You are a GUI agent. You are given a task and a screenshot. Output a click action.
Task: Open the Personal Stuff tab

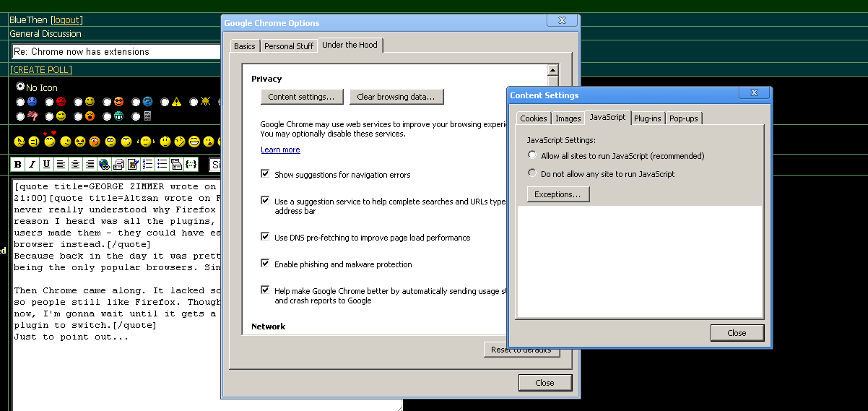(x=288, y=46)
